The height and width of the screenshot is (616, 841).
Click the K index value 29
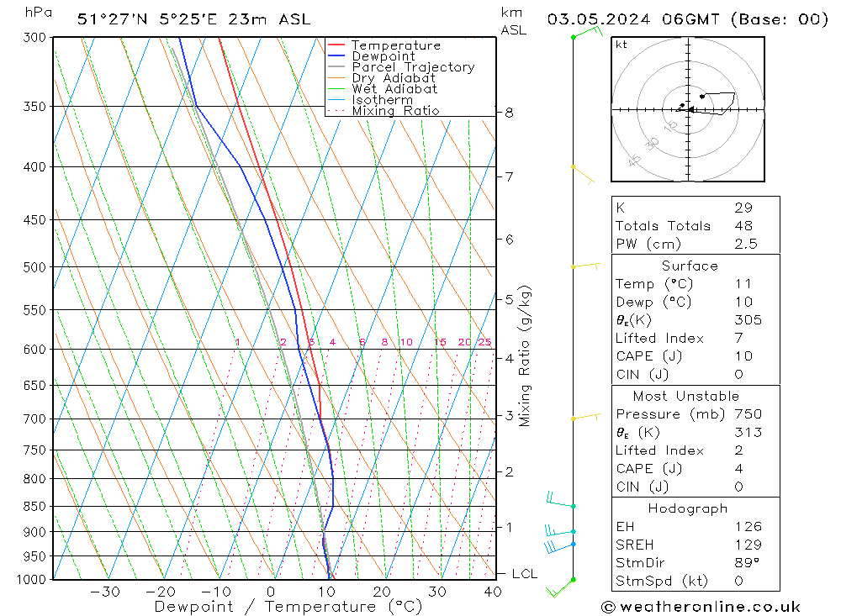tap(743, 208)
